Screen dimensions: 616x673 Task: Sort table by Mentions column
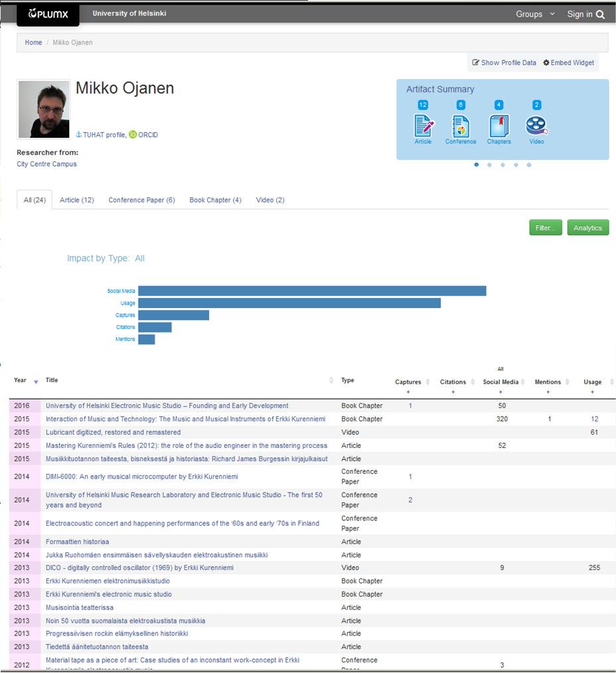(568, 382)
